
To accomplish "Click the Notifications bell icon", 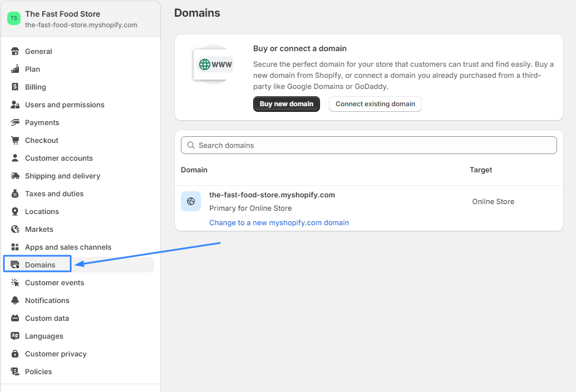I will point(15,301).
